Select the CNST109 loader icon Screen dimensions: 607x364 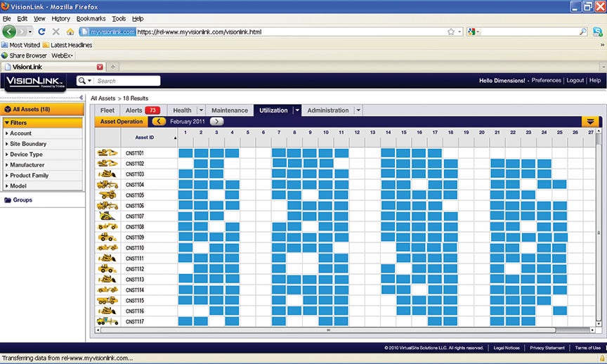point(107,237)
